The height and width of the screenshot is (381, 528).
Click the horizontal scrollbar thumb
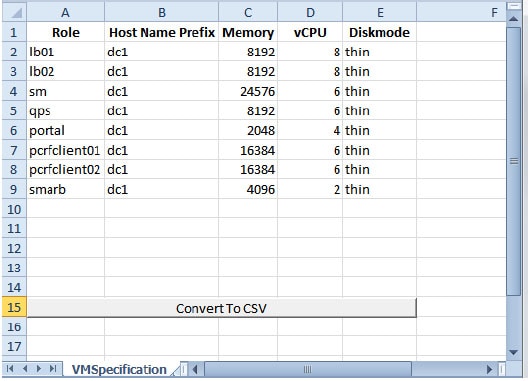(x=308, y=370)
